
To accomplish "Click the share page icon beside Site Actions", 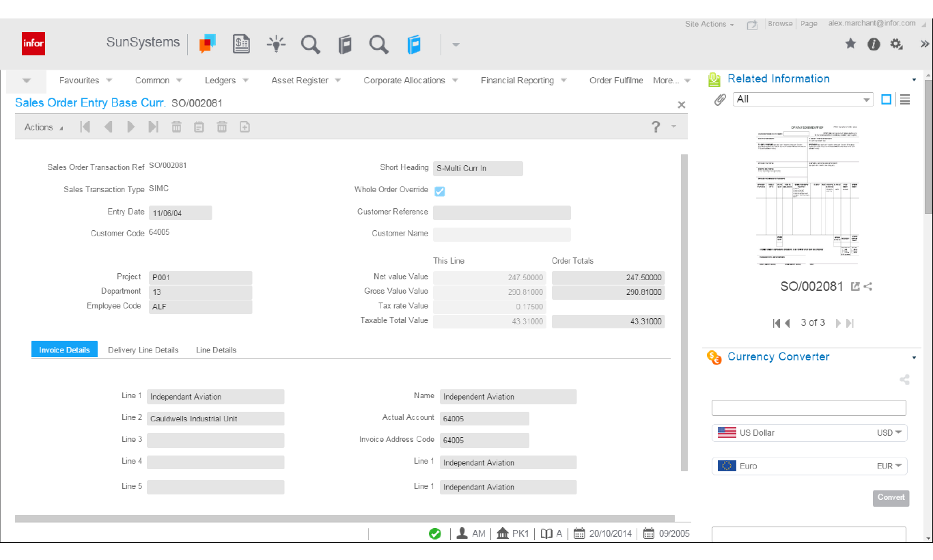I will tap(752, 25).
